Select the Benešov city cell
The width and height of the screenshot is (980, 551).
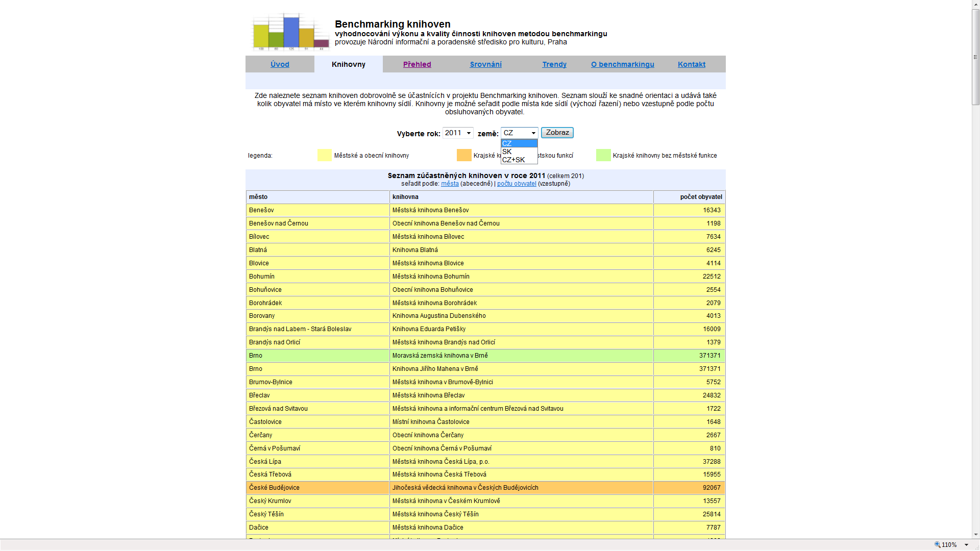(317, 210)
